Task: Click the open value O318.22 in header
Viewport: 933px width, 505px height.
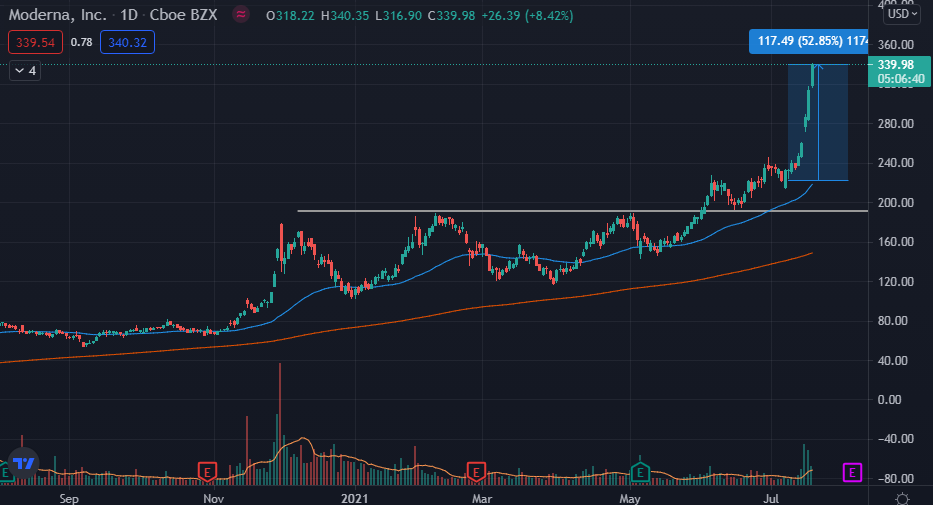Action: [290, 15]
